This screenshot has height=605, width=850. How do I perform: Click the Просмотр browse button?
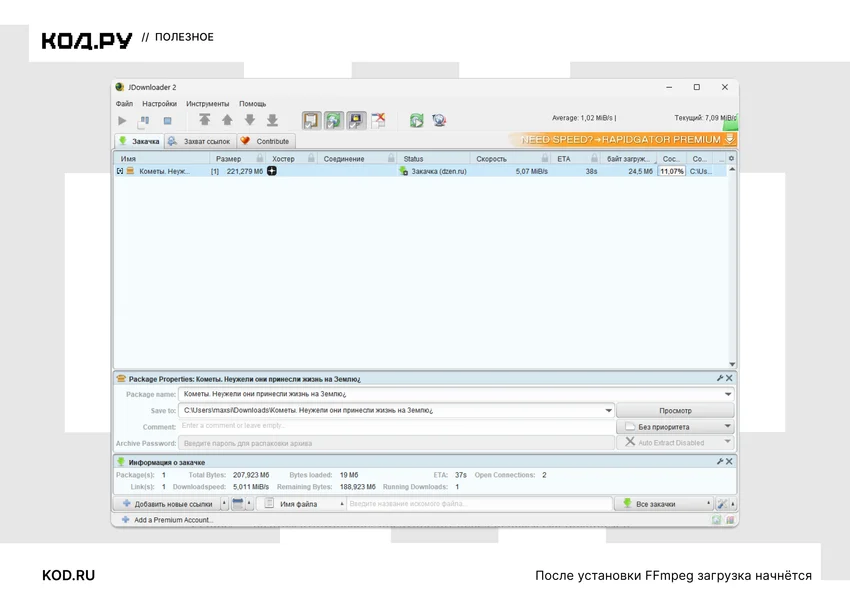(675, 410)
